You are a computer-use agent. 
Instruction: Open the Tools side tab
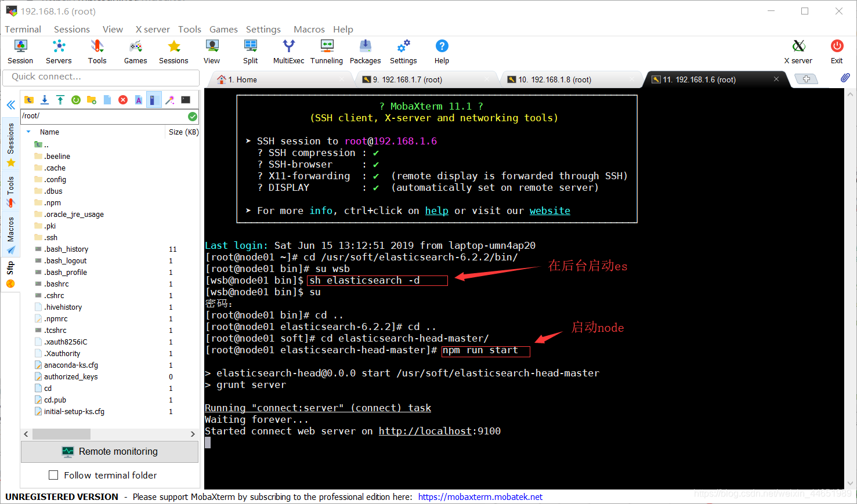(x=10, y=192)
